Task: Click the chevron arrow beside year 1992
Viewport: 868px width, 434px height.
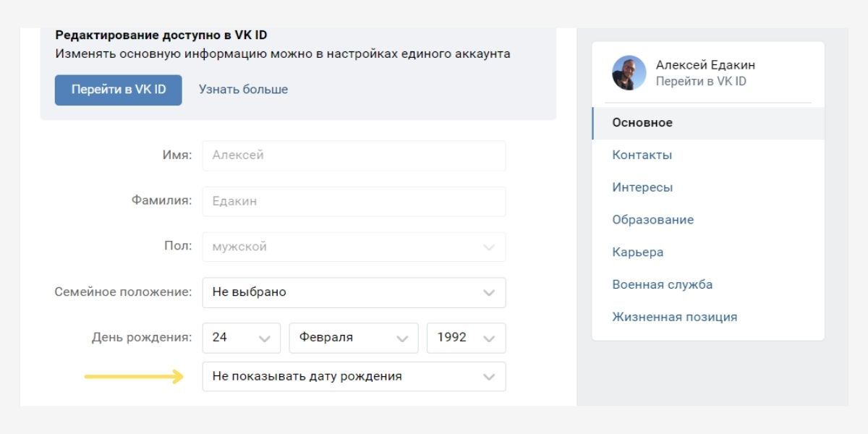Action: point(489,339)
